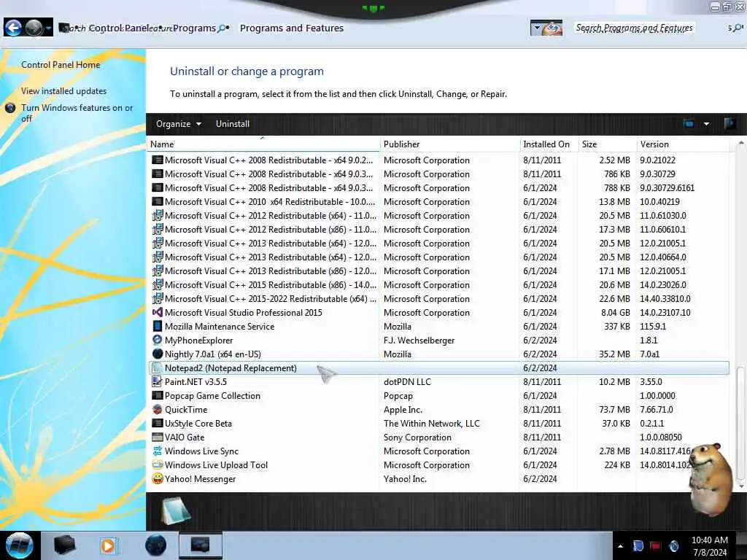Click the UxStyle Core Beta icon

coord(158,423)
